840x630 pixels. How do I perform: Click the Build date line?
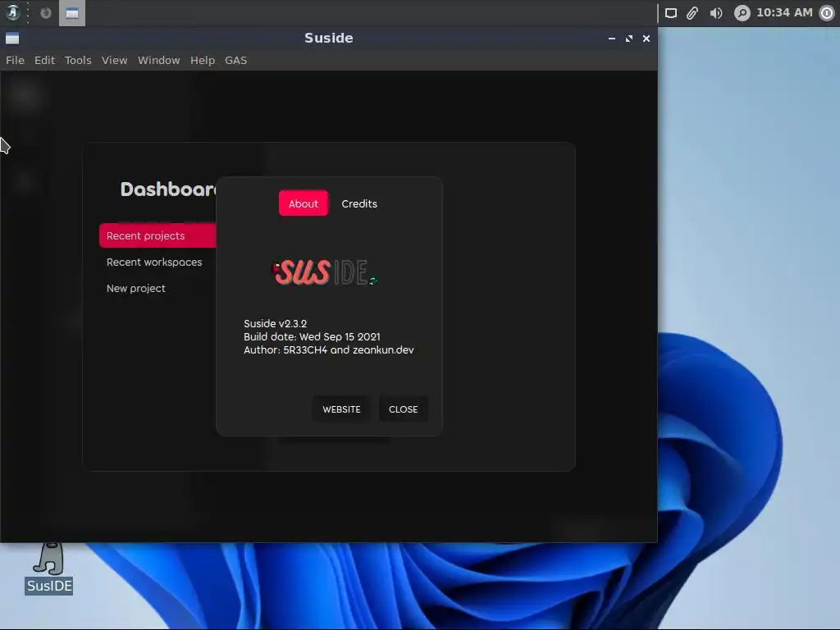[x=312, y=336]
